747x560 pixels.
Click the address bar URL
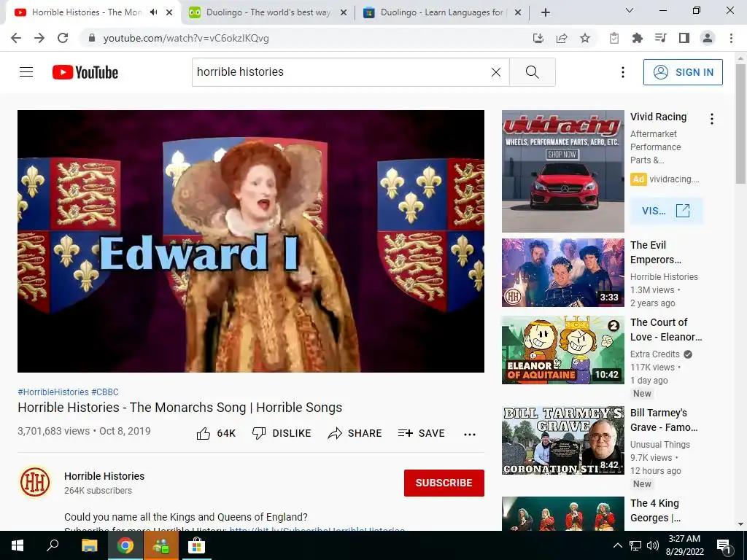[x=186, y=38]
